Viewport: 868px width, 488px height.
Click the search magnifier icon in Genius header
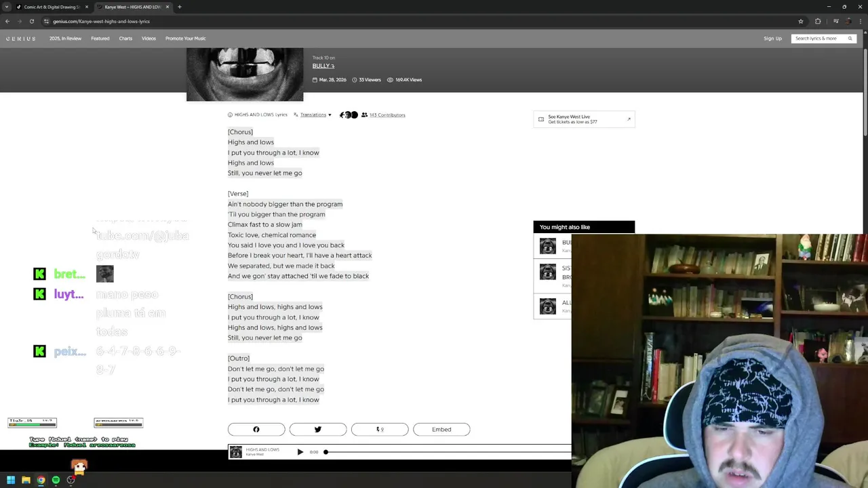[x=850, y=39]
